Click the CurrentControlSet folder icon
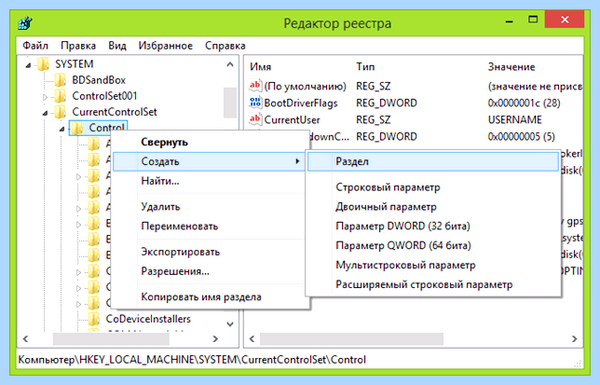Screen dimensions: 600x385 pos(60,112)
